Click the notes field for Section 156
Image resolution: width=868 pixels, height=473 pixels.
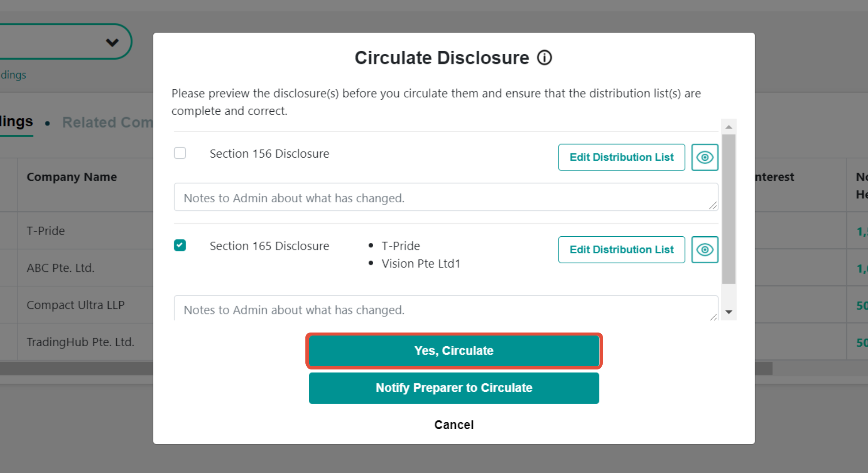pos(445,197)
